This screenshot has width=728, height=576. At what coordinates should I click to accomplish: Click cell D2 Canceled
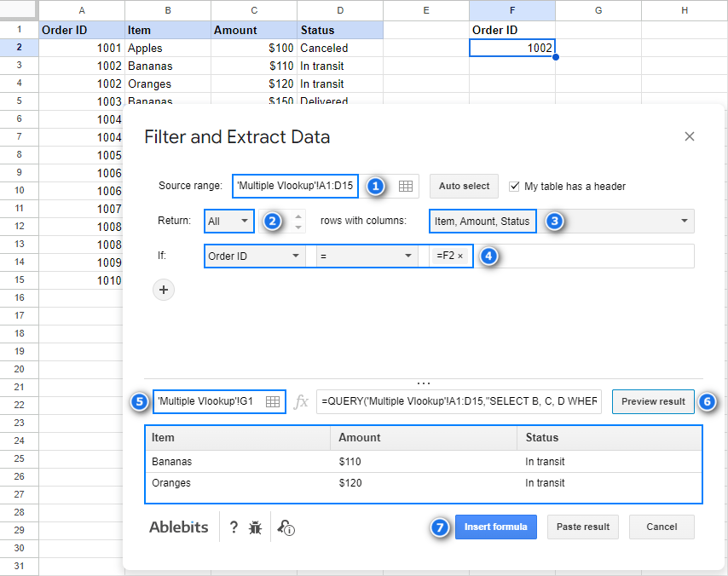(x=340, y=48)
